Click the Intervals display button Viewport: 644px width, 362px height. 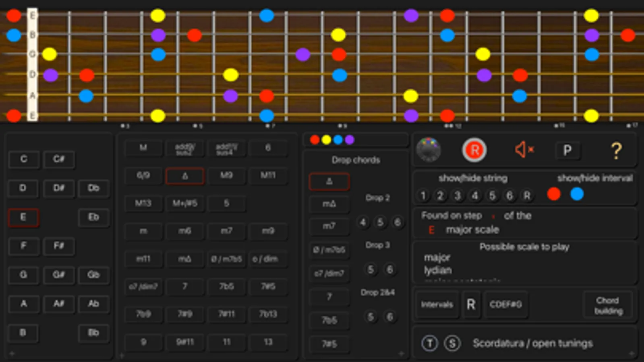[437, 304]
